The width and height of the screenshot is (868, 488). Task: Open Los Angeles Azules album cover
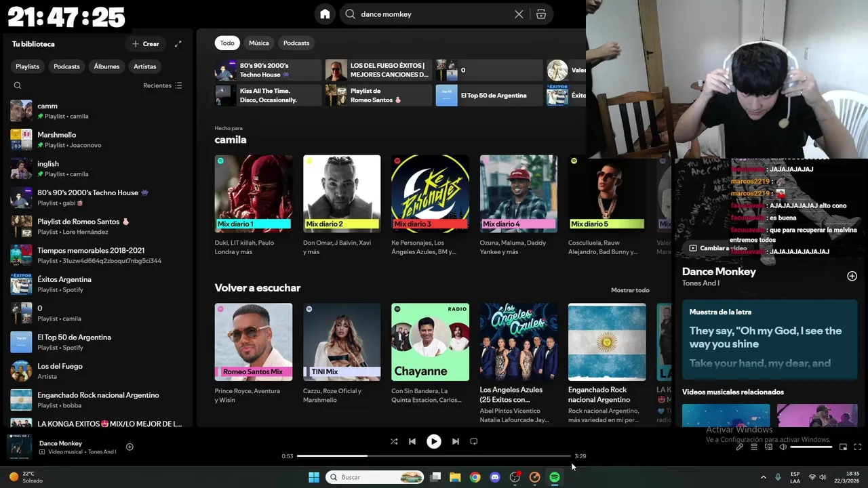[x=519, y=342]
